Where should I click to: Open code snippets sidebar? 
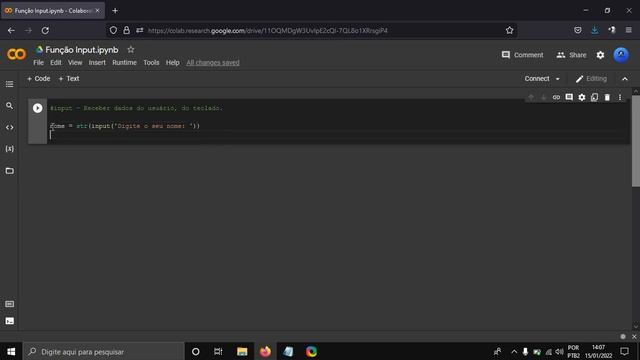[x=9, y=127]
